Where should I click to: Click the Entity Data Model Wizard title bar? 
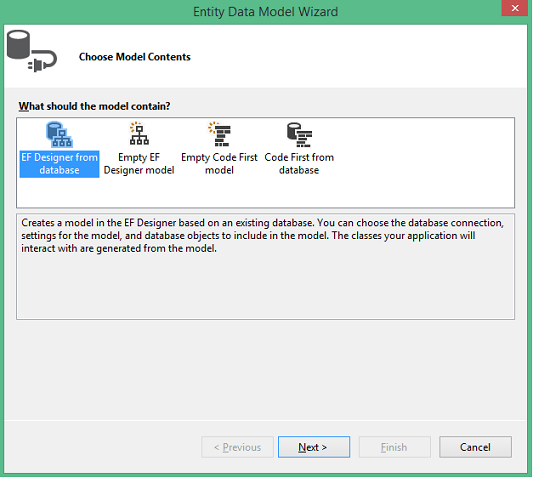coord(265,12)
